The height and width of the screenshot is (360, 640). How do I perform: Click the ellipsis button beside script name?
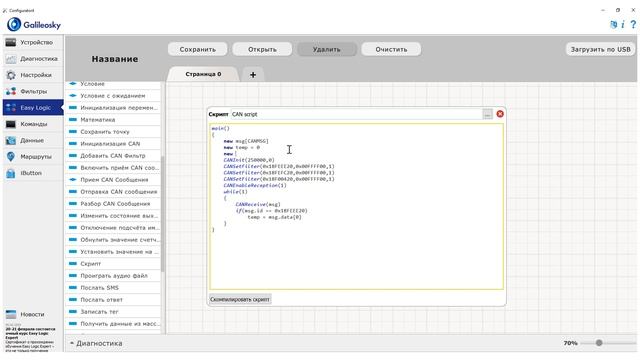pos(487,114)
